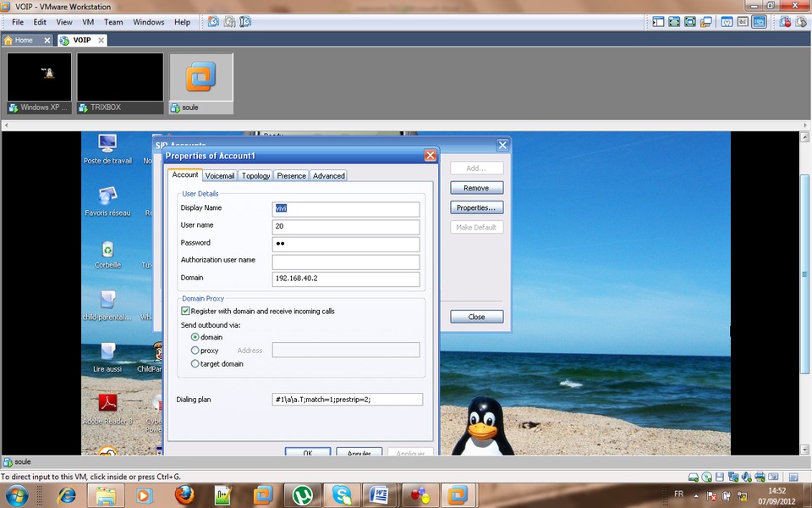The image size is (812, 508).
Task: Open Skype from the taskbar
Action: pos(342,494)
